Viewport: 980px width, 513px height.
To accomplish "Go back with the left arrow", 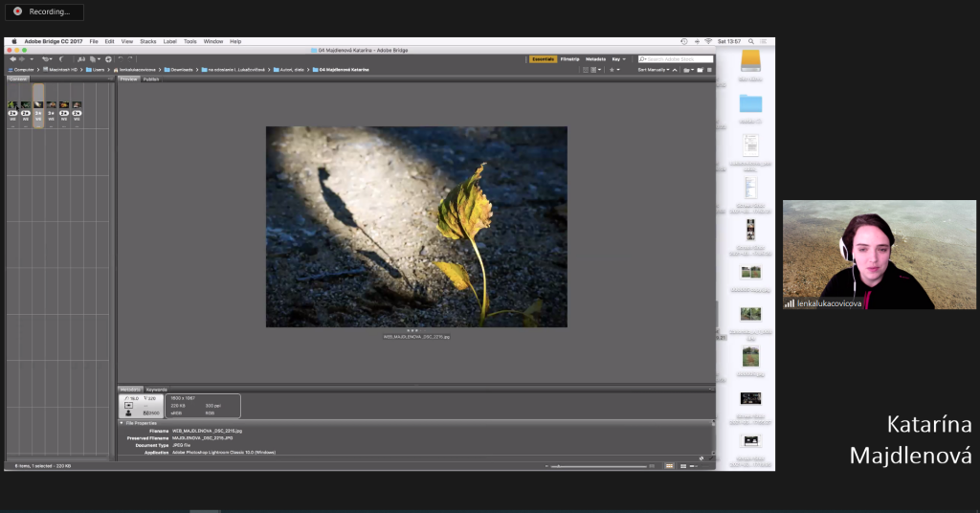I will point(12,59).
